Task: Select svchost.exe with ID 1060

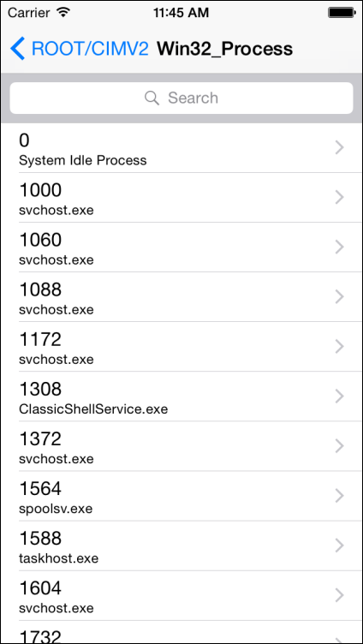Action: [x=181, y=247]
